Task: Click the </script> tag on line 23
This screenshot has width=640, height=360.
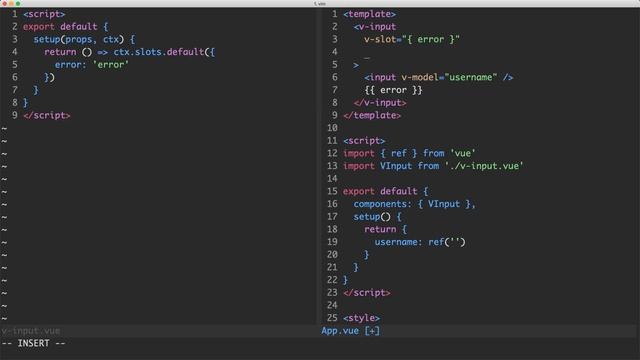Action: coord(367,293)
